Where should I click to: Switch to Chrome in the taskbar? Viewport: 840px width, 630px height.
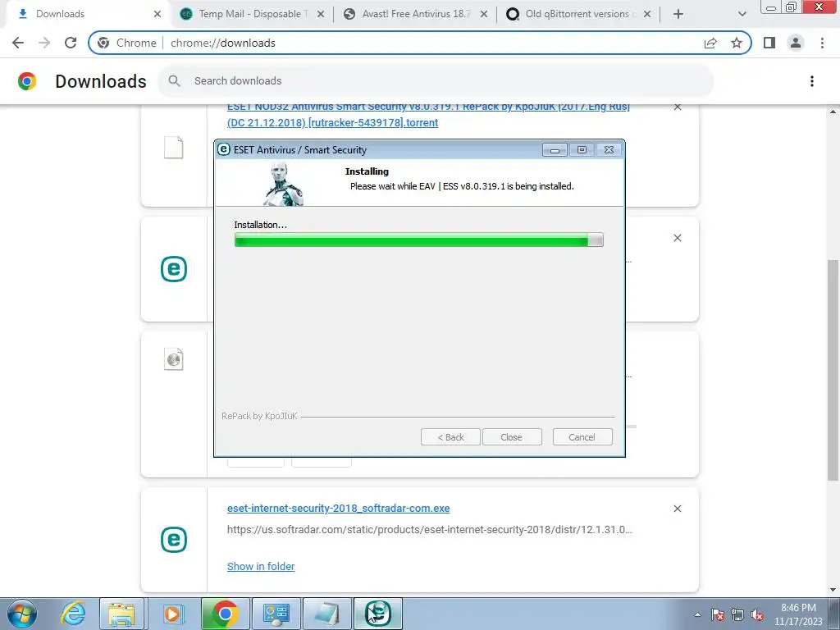[225, 614]
